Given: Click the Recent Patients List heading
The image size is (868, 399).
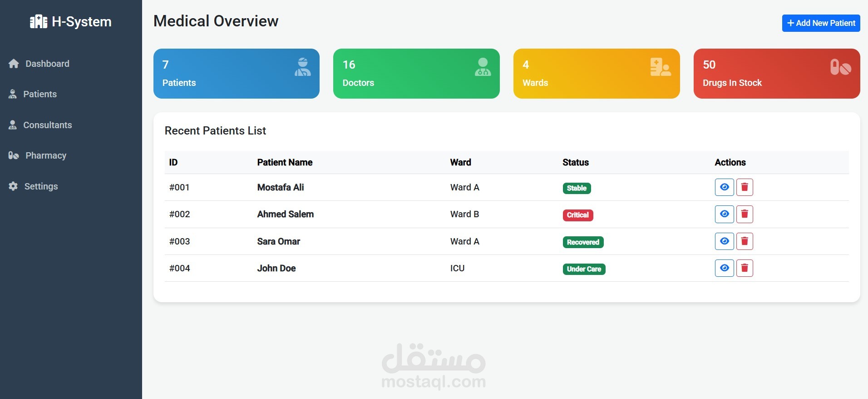Looking at the screenshot, I should [x=215, y=131].
